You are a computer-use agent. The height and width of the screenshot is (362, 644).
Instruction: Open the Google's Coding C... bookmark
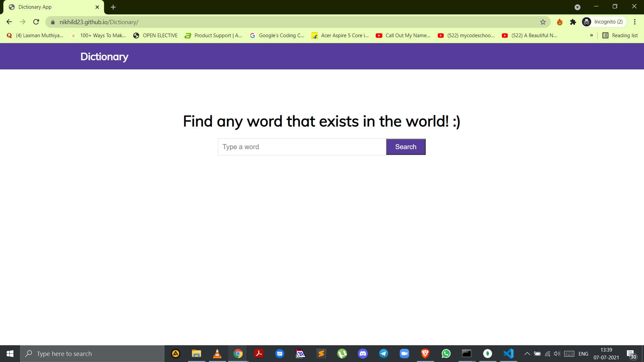point(277,36)
